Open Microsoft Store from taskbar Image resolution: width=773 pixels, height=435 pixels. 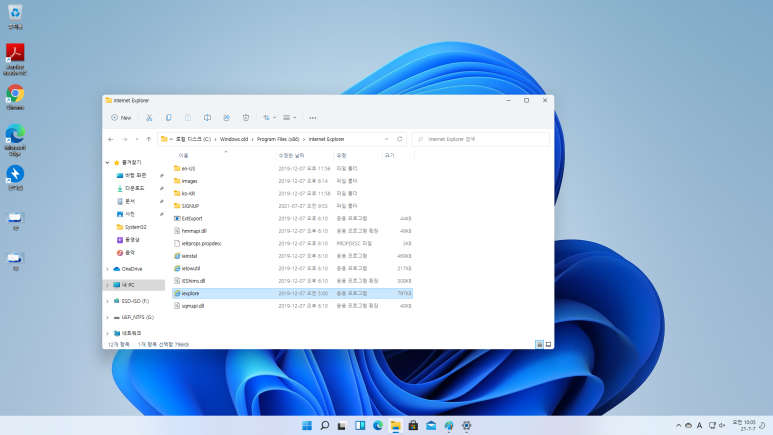click(x=413, y=426)
